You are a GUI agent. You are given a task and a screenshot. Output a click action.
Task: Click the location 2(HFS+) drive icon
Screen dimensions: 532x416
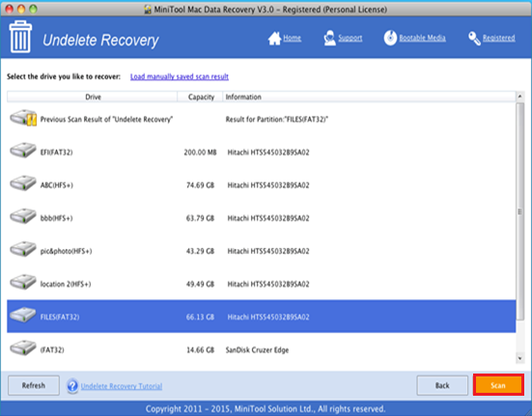coord(23,282)
